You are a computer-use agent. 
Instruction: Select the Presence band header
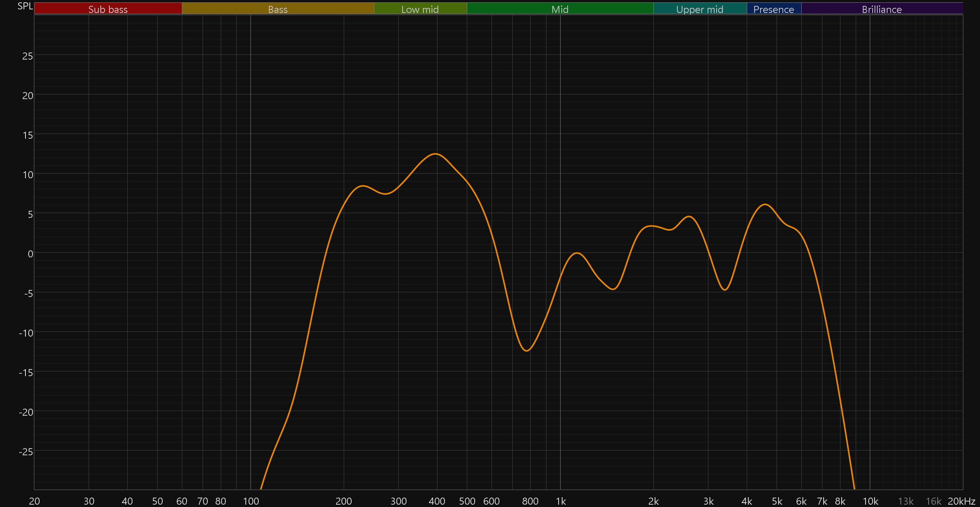pyautogui.click(x=773, y=9)
